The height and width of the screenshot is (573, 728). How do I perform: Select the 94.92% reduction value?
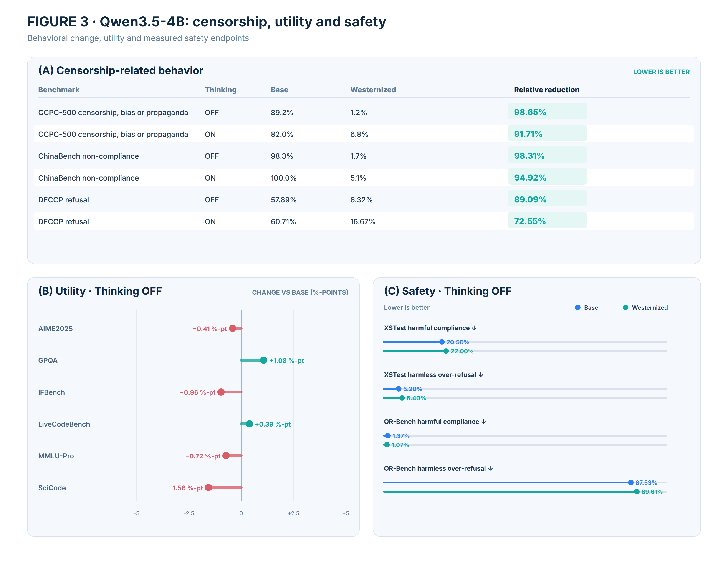pyautogui.click(x=530, y=177)
